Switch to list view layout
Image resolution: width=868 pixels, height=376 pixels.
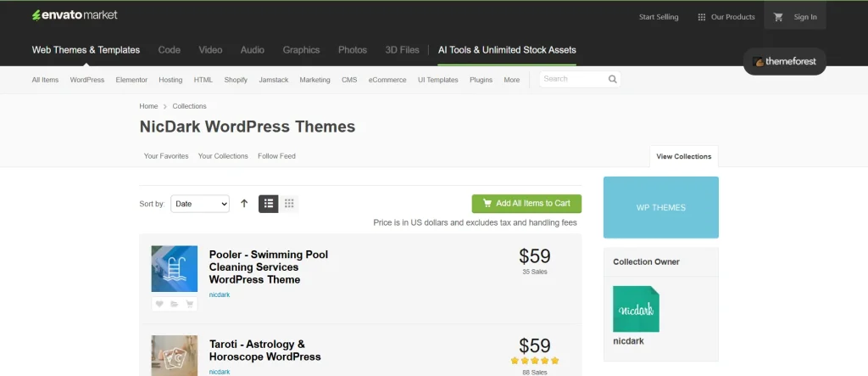tap(268, 204)
